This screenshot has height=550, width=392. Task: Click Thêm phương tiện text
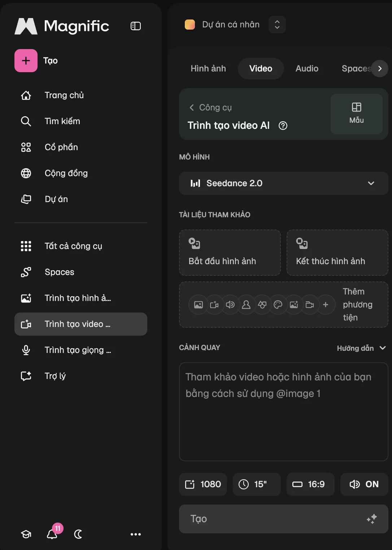(358, 305)
